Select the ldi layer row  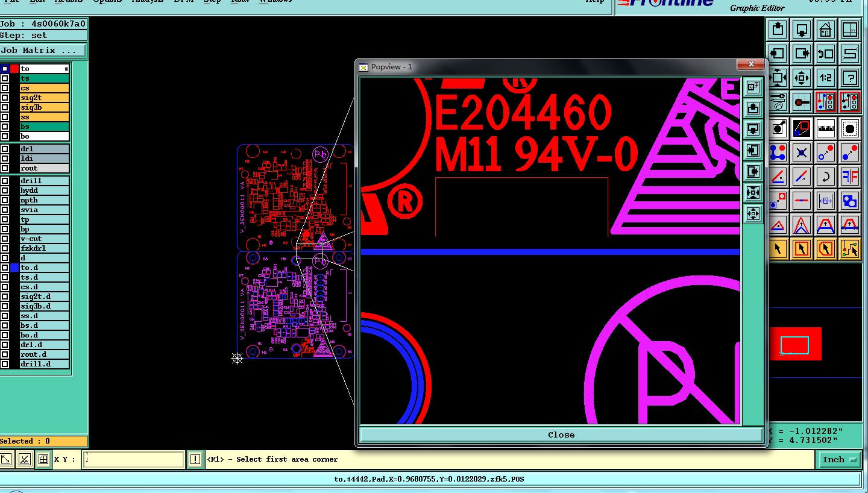point(44,159)
